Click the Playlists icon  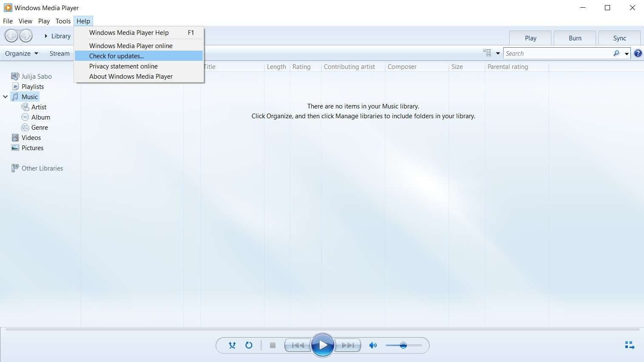(15, 86)
